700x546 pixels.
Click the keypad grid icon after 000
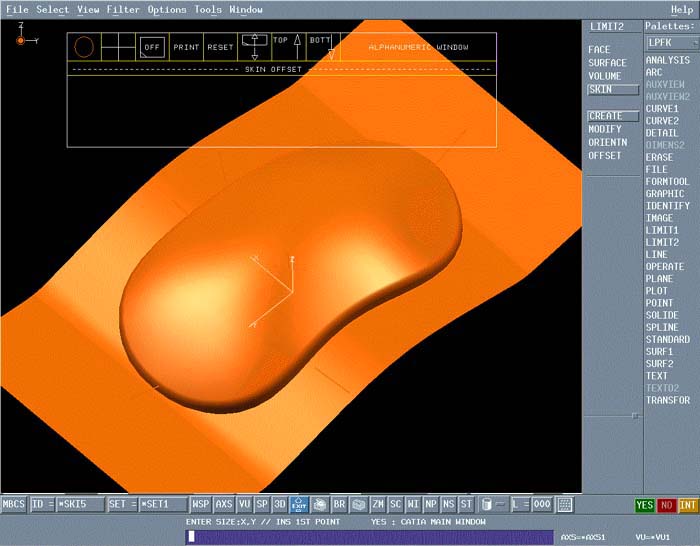coord(565,505)
